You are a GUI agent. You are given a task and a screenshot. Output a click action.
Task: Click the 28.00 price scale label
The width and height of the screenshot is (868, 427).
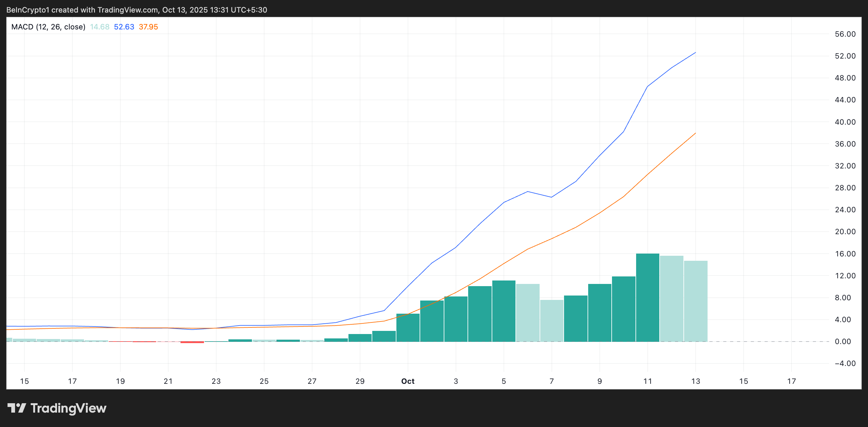845,188
